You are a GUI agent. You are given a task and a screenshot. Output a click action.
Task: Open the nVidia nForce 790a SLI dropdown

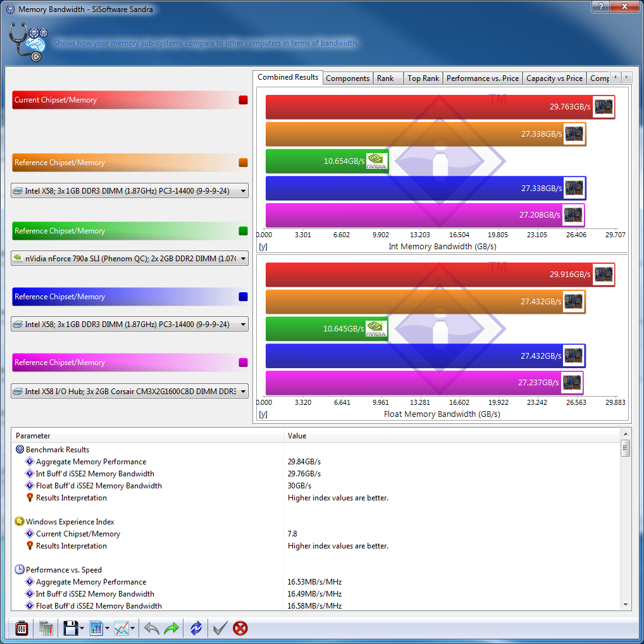[130, 258]
